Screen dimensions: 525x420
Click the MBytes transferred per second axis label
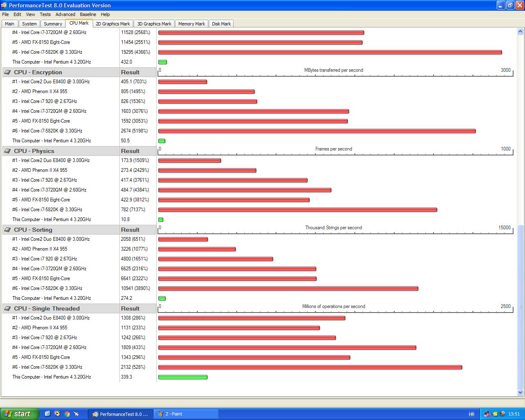(x=334, y=70)
